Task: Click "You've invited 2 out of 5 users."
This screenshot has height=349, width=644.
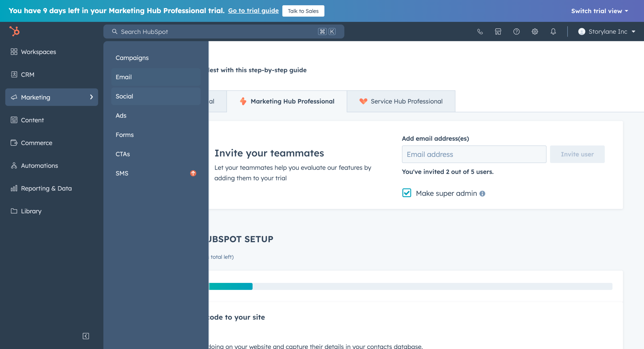Action: click(448, 172)
